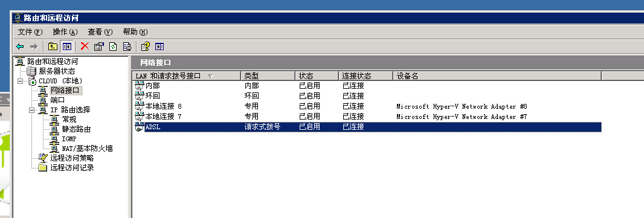Select 网络接口 in the tree
This screenshot has width=644, height=218.
pos(65,91)
